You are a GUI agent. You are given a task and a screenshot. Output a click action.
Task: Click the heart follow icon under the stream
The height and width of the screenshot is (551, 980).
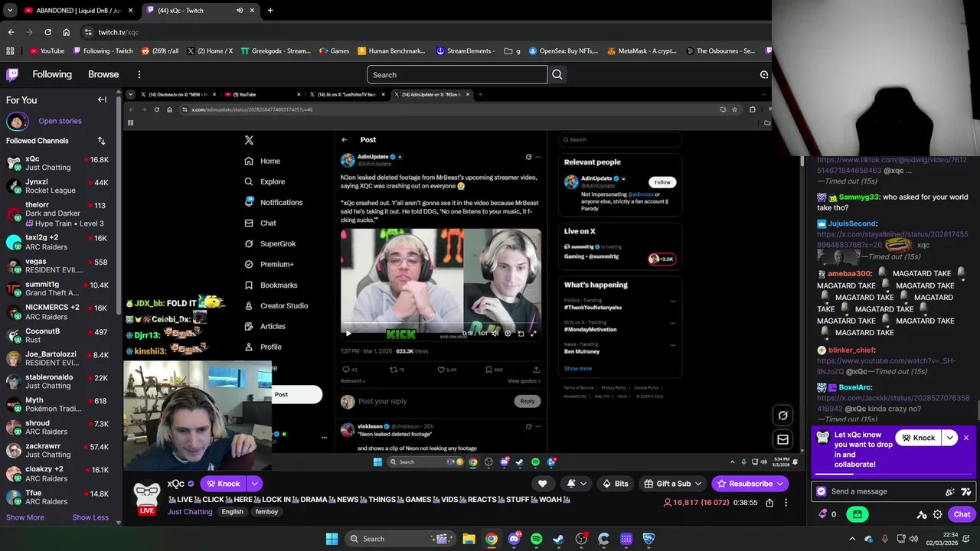tap(542, 484)
